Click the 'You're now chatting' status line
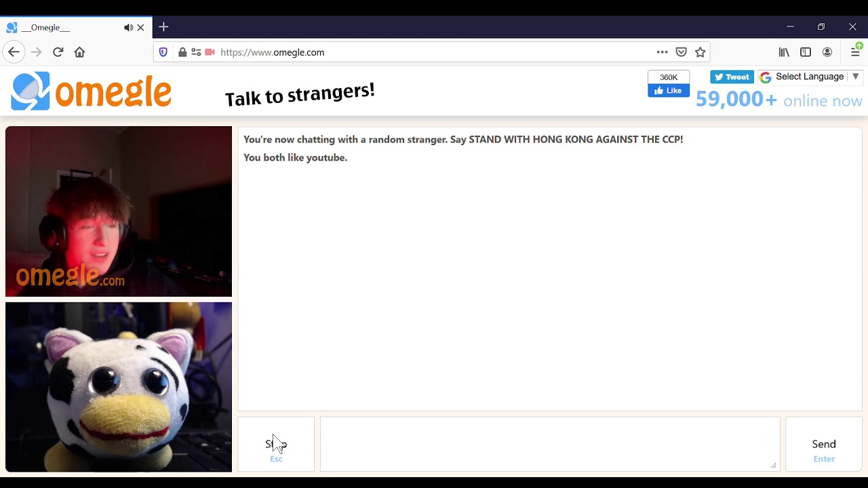The width and height of the screenshot is (868, 488). [x=463, y=139]
